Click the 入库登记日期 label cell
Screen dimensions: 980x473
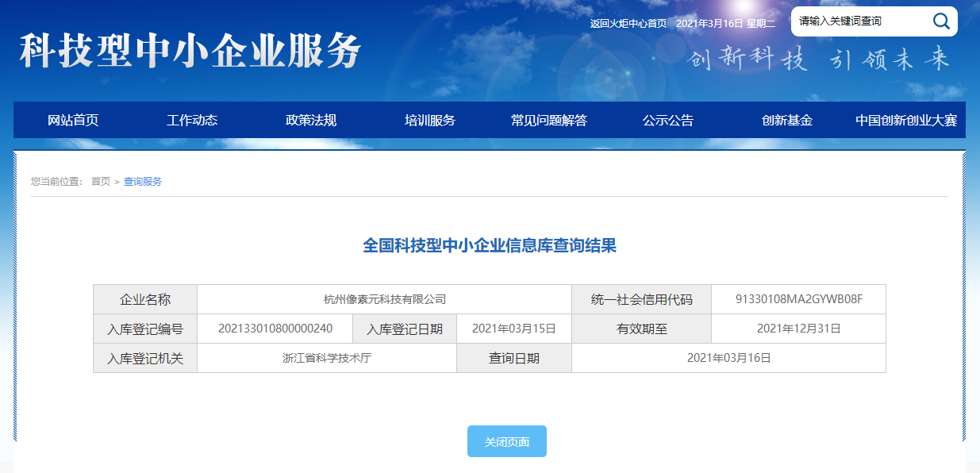coord(405,329)
